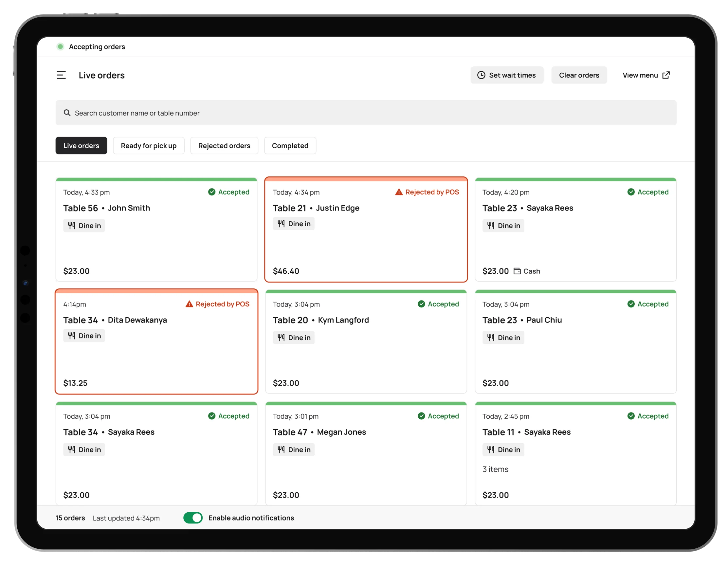Open the Rejected orders view

pos(224,145)
